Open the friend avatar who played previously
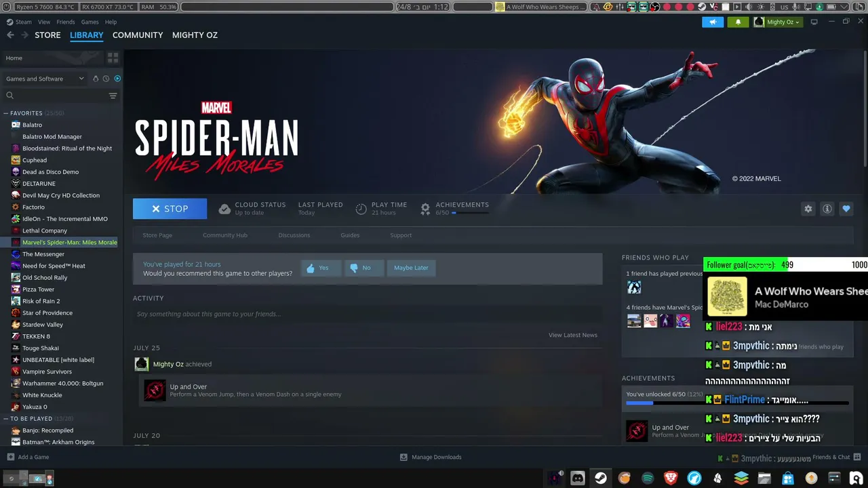 point(634,287)
